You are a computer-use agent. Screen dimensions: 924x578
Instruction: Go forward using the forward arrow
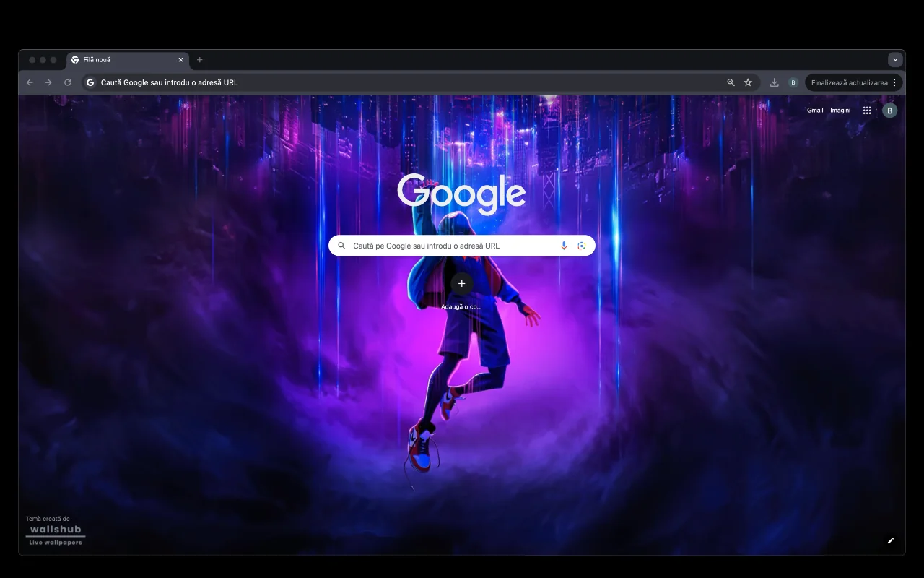(x=48, y=82)
